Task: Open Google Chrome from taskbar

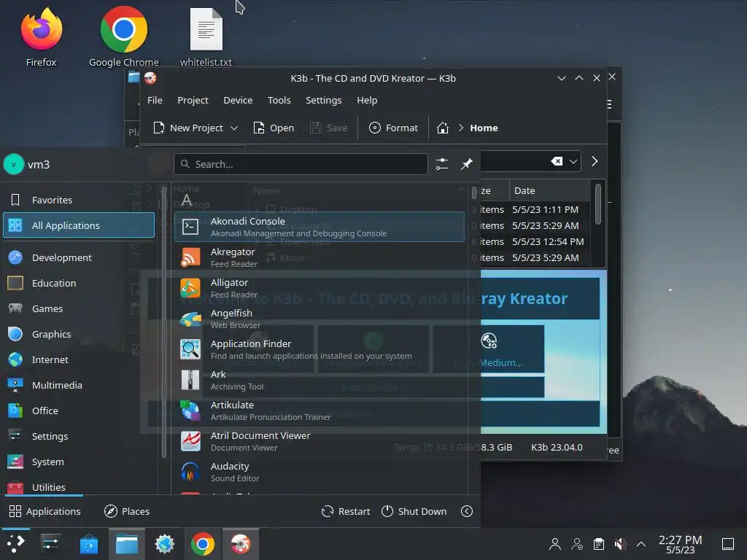Action: [203, 544]
